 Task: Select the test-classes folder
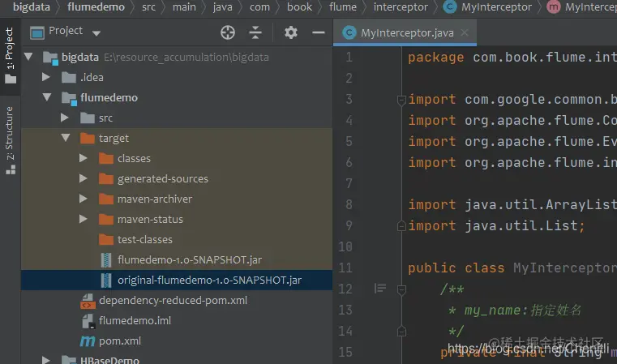pos(145,240)
